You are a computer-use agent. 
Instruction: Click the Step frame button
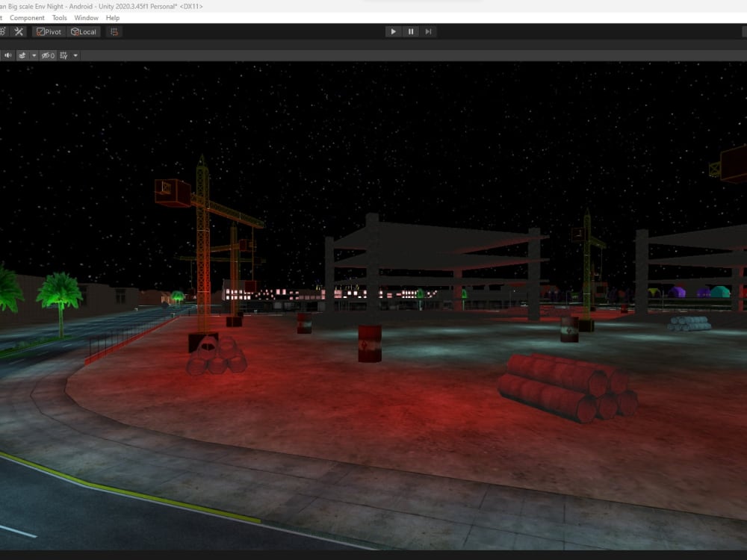428,31
